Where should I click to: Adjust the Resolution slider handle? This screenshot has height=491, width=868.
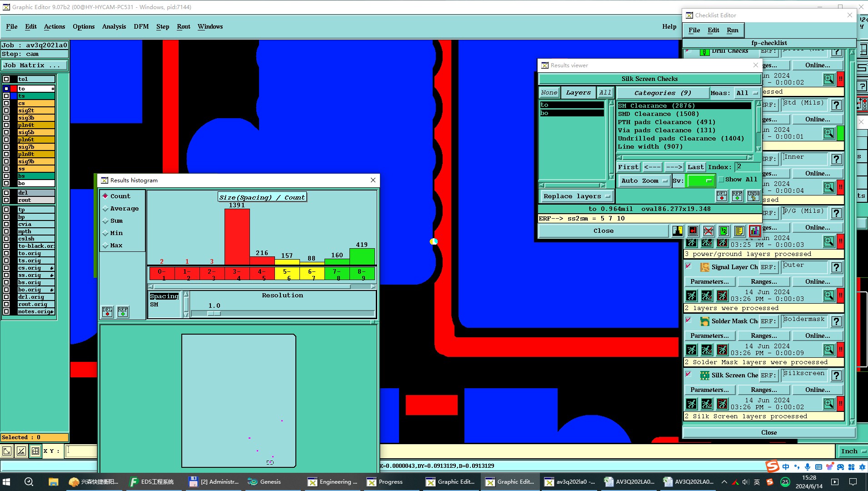[x=214, y=314]
